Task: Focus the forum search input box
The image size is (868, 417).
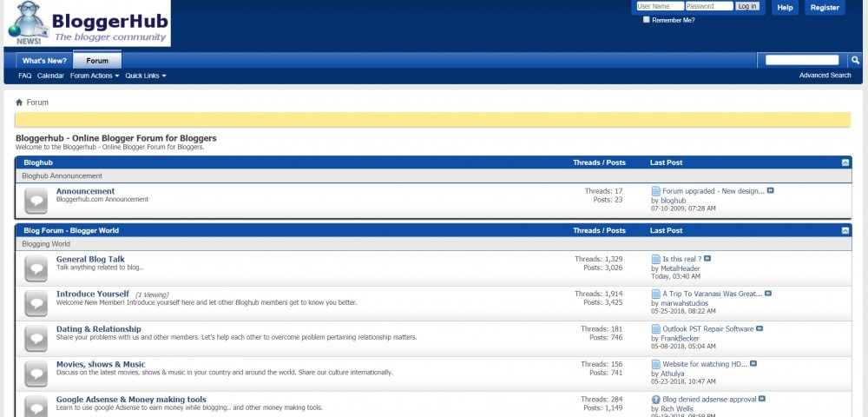Action: (x=802, y=60)
